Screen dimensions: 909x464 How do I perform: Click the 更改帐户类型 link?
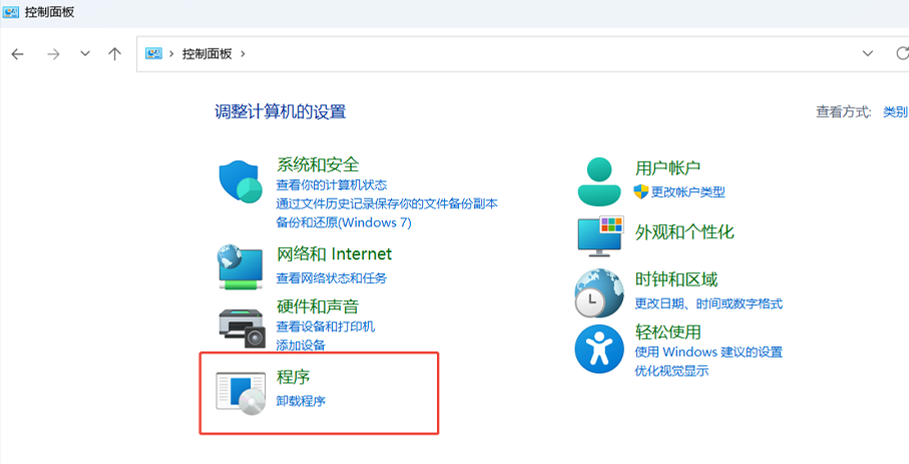click(688, 192)
